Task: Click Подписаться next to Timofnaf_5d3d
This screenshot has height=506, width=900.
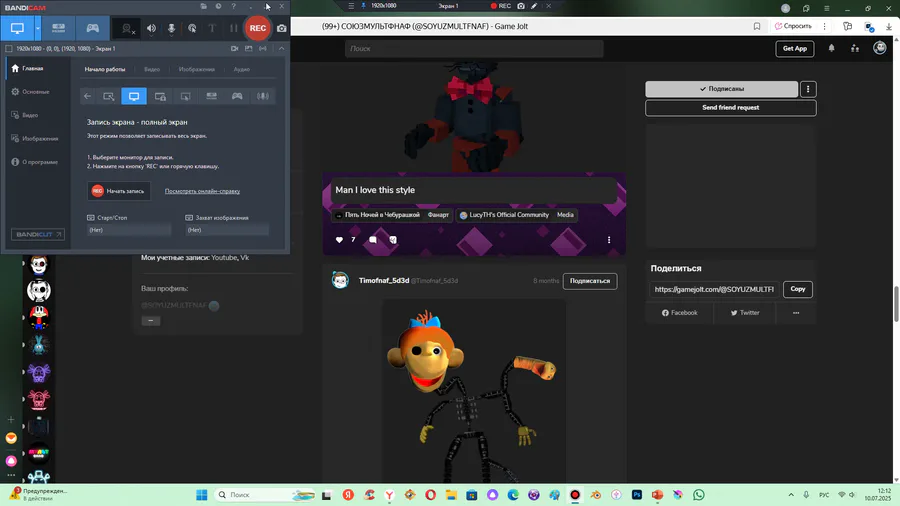Action: coord(590,281)
